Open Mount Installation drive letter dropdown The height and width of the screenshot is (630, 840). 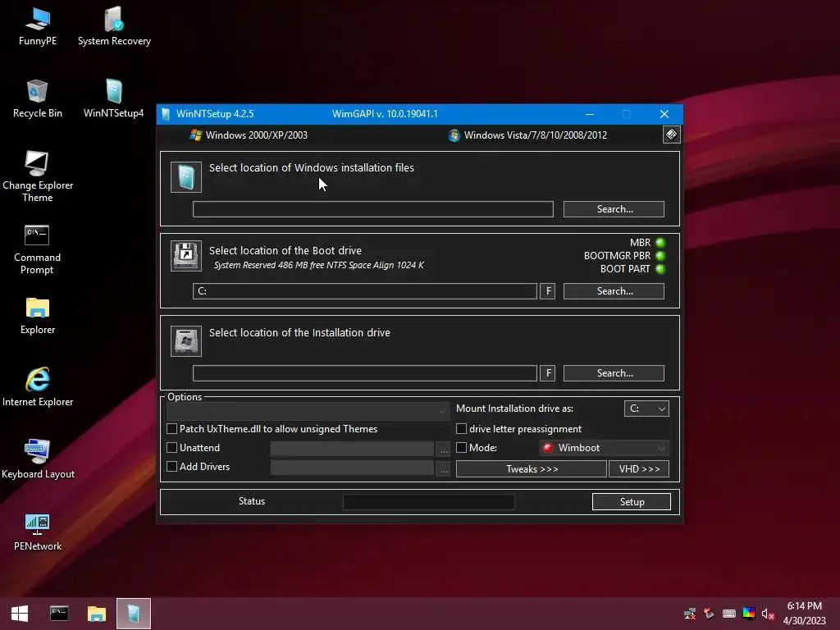click(646, 409)
